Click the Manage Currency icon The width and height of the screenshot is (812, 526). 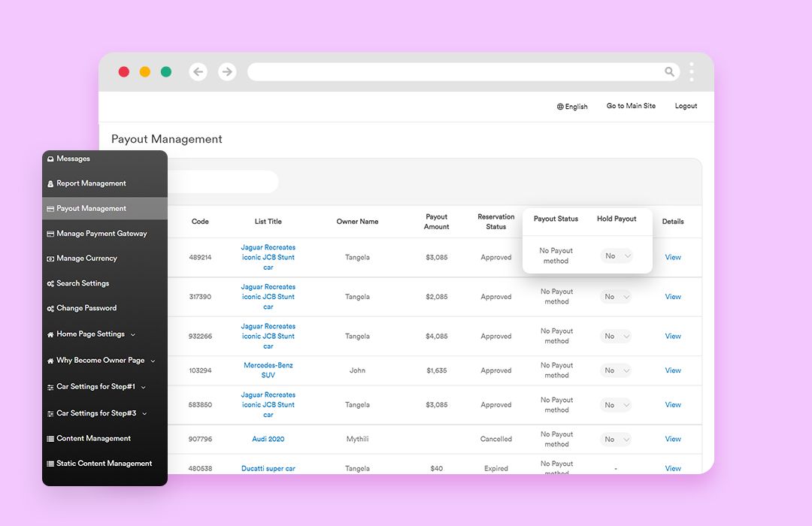pyautogui.click(x=50, y=258)
